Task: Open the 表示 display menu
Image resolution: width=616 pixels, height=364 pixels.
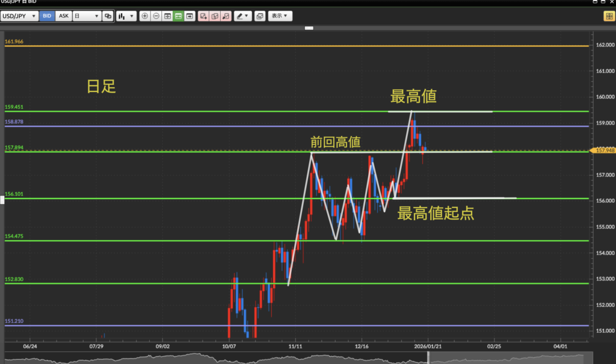Action: [280, 16]
